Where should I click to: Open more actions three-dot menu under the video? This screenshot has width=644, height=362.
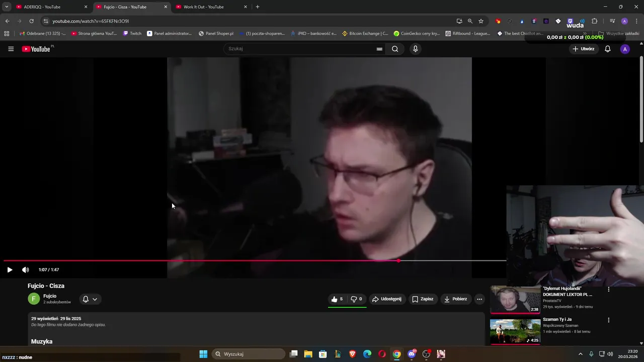(479, 299)
